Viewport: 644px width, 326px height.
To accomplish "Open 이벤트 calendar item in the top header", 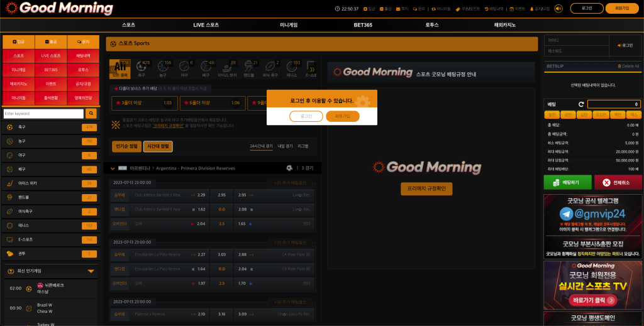I will click(517, 9).
